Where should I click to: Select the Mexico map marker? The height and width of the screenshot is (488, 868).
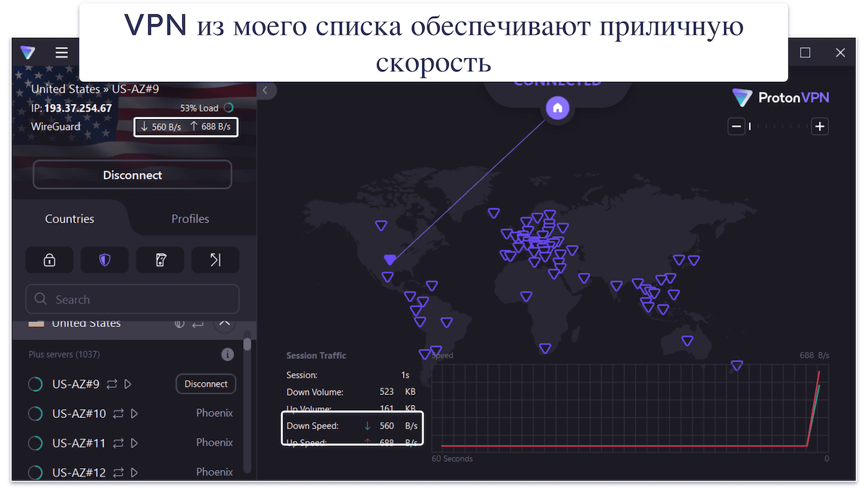click(x=387, y=277)
